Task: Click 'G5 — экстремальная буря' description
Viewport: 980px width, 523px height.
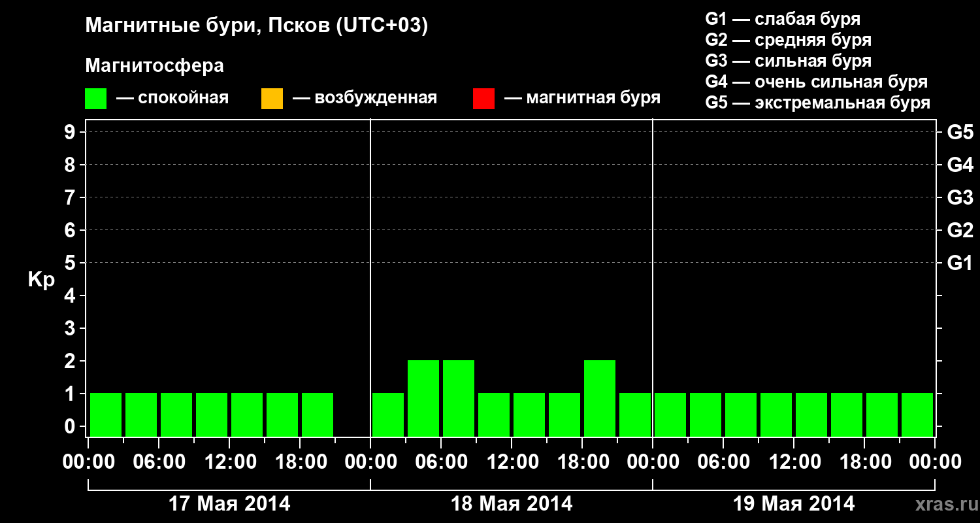Action: coord(818,103)
